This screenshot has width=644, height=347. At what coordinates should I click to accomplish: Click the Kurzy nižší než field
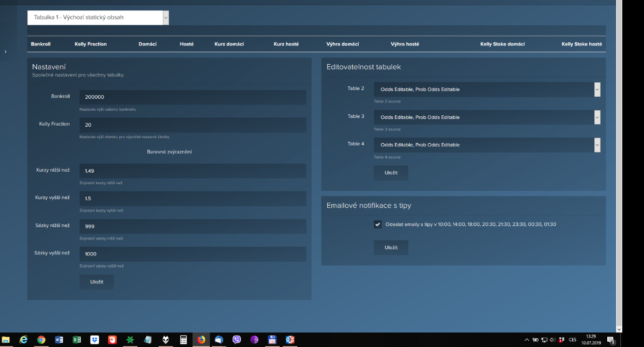pyautogui.click(x=193, y=171)
